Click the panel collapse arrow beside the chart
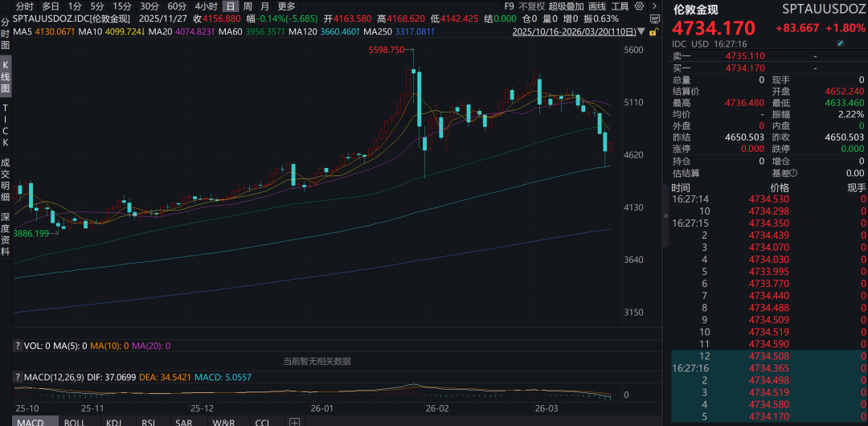This screenshot has height=426, width=868. coord(665,216)
